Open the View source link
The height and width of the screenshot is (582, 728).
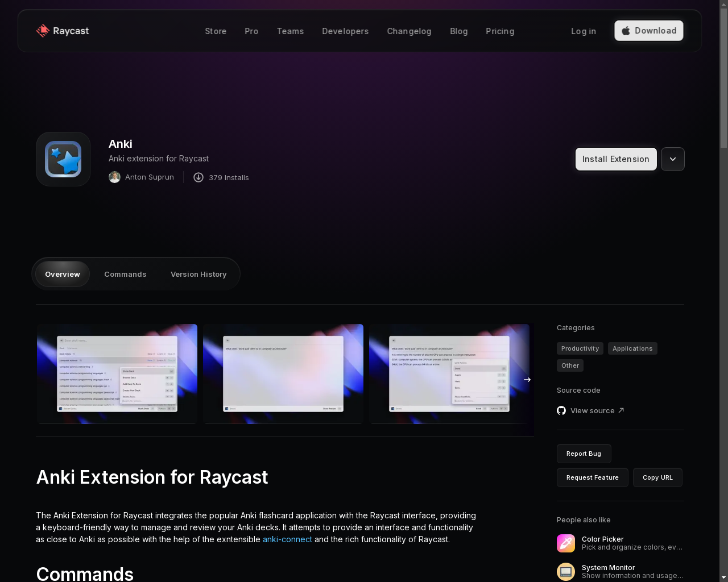click(590, 410)
